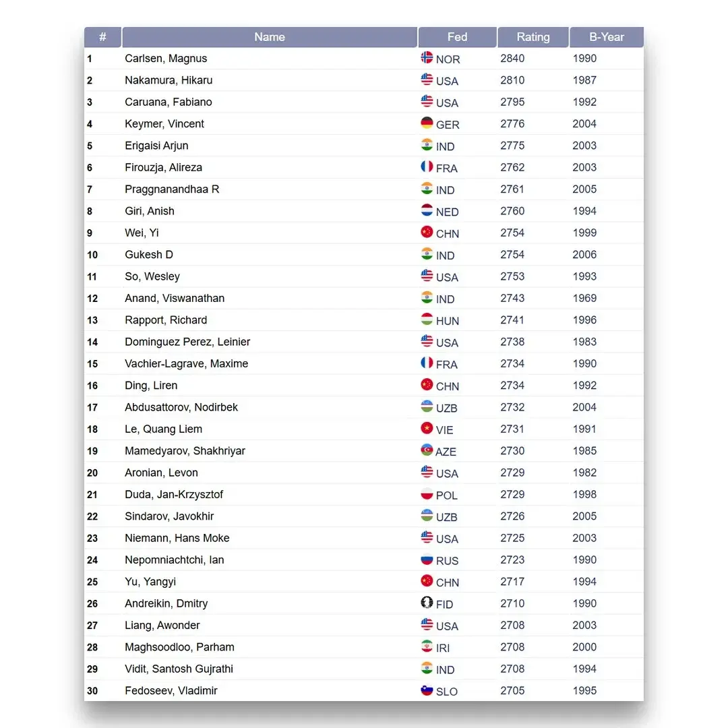The image size is (728, 728).
Task: Click German flag icon in Keymer row
Action: tap(427, 123)
